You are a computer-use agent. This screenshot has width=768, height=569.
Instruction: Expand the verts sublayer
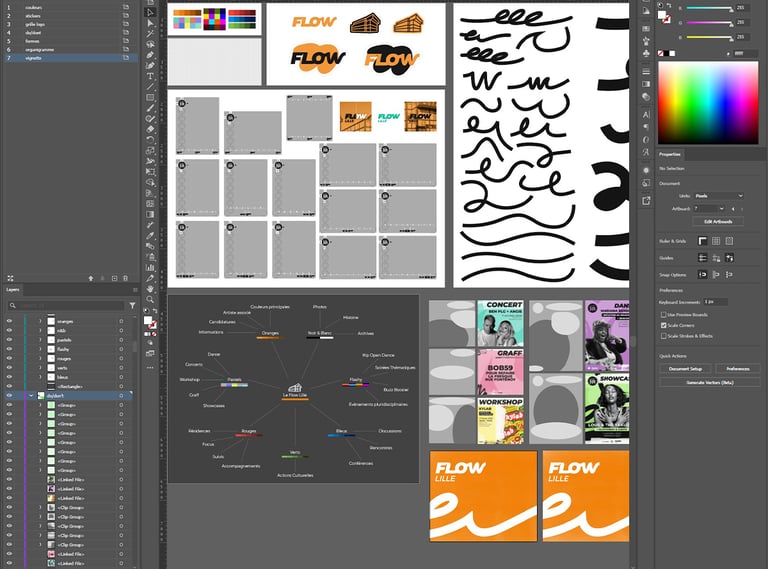pos(41,368)
